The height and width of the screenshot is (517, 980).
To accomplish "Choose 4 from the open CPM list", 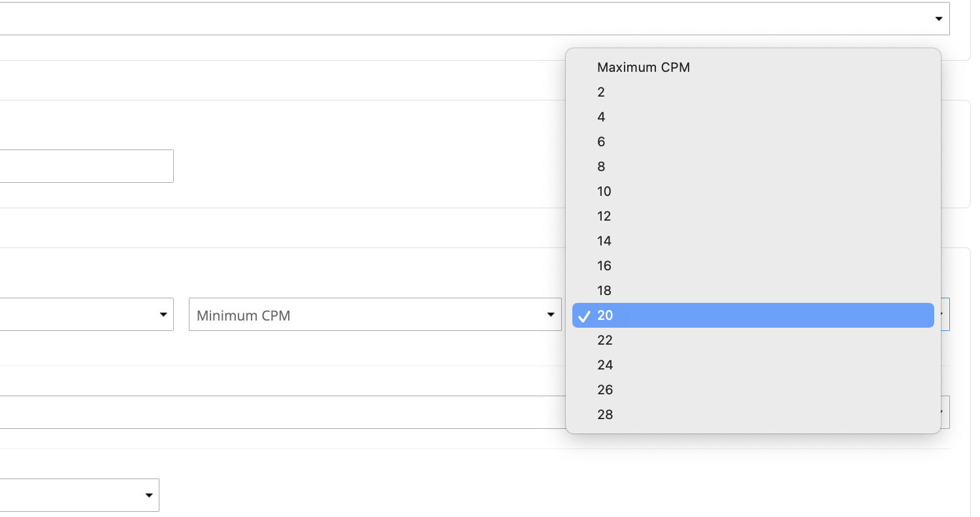I will click(x=601, y=117).
